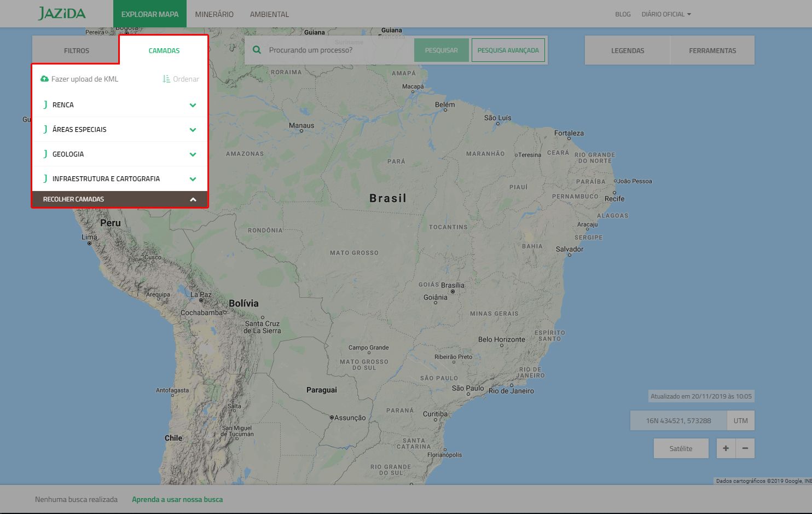Open Pesquisa Avançada
The image size is (812, 514).
pyautogui.click(x=508, y=50)
